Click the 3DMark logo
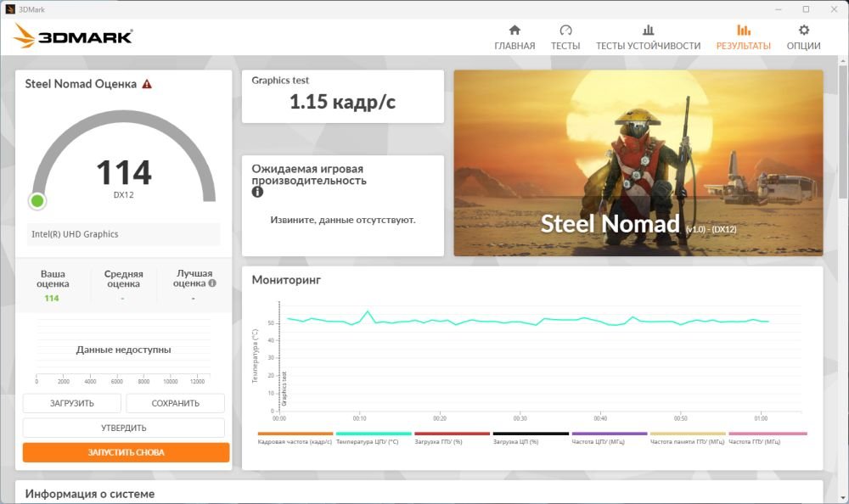 click(72, 36)
